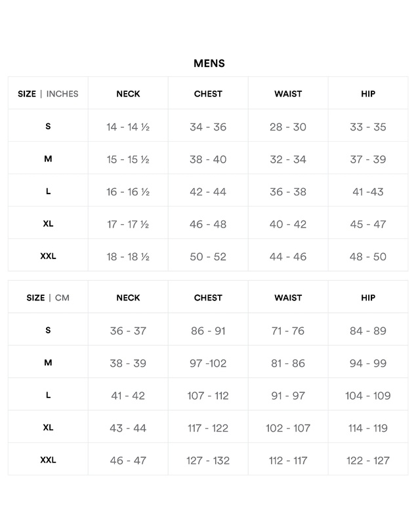Select hip value 114 - 119
The height and width of the screenshot is (532, 416).
point(368,428)
